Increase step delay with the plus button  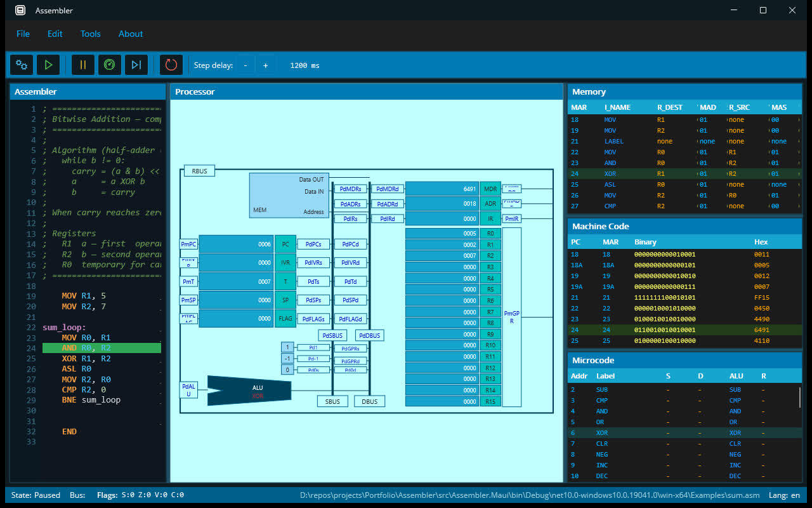265,65
